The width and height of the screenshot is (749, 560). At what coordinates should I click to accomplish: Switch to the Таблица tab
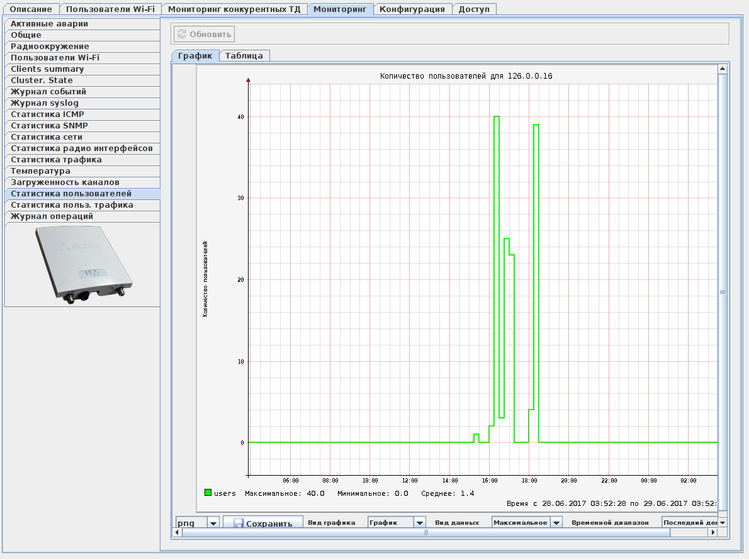pyautogui.click(x=244, y=56)
